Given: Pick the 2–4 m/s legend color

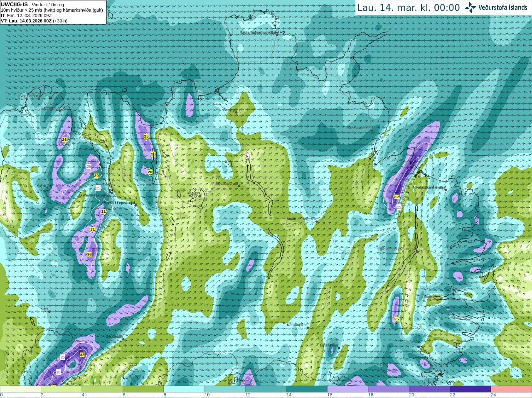Looking at the screenshot, I should pos(62,389).
